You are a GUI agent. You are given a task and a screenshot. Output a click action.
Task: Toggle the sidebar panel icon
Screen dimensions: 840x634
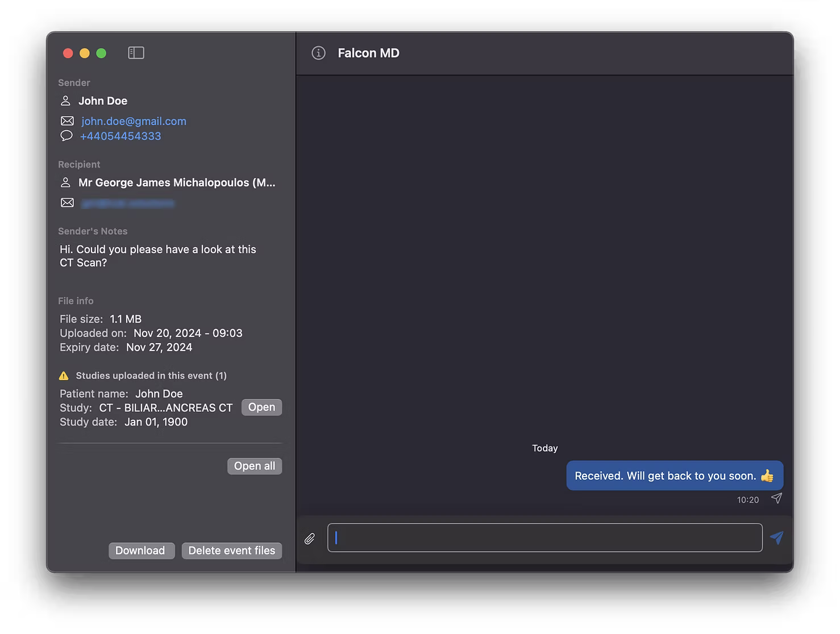pyautogui.click(x=136, y=52)
